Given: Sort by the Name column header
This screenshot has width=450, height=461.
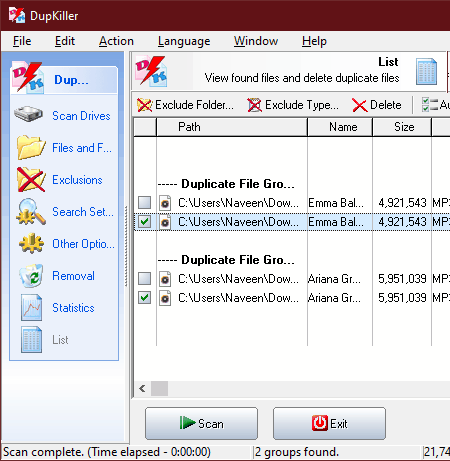Looking at the screenshot, I should 340,127.
